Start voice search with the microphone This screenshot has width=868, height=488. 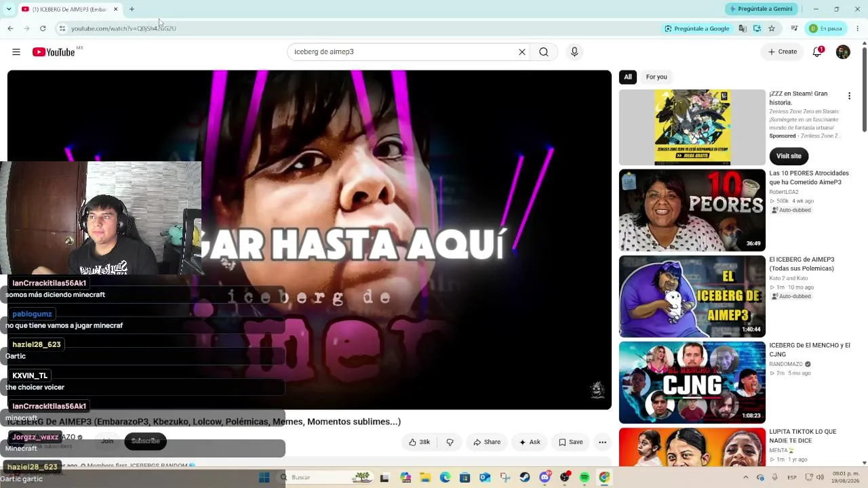(574, 52)
